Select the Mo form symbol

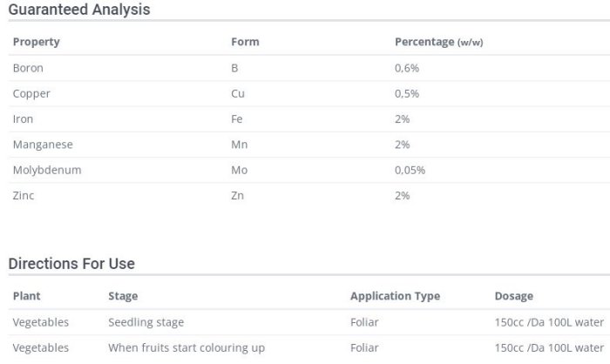tap(240, 170)
